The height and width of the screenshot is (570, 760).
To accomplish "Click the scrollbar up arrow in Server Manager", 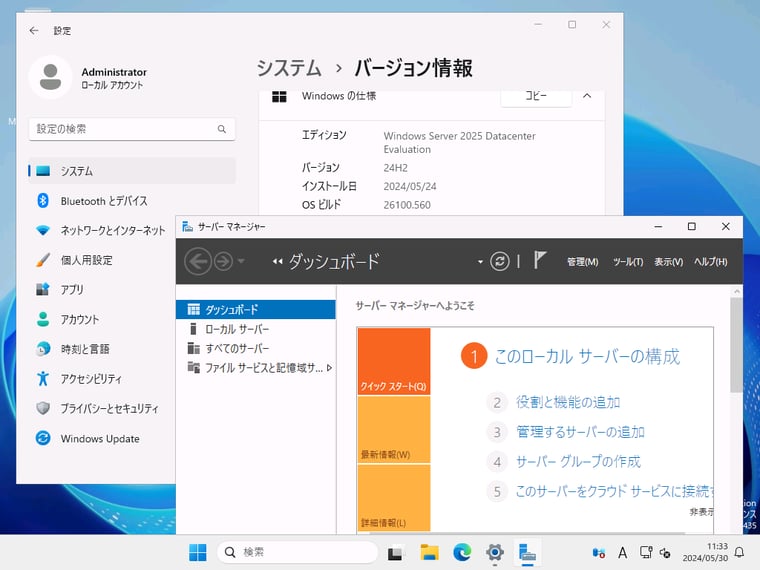I will pyautogui.click(x=737, y=291).
